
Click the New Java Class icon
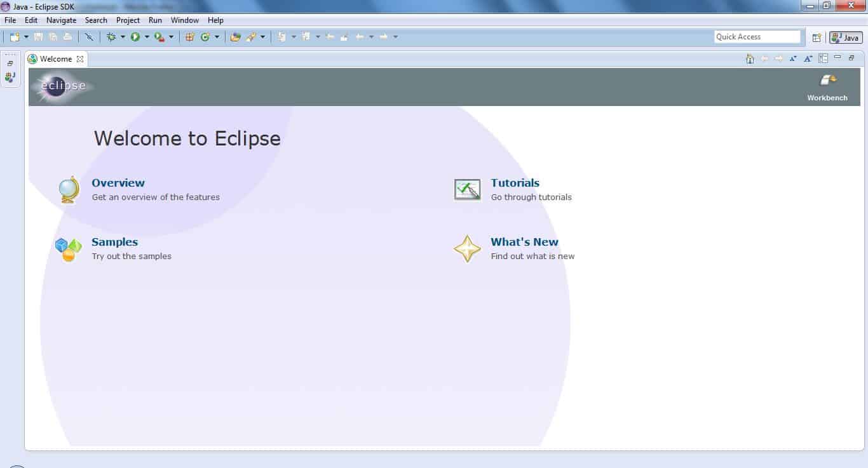[x=205, y=37]
